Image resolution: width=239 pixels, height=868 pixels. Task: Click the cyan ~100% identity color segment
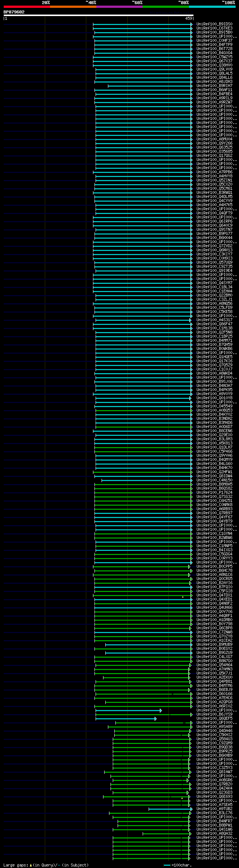(212, 7)
